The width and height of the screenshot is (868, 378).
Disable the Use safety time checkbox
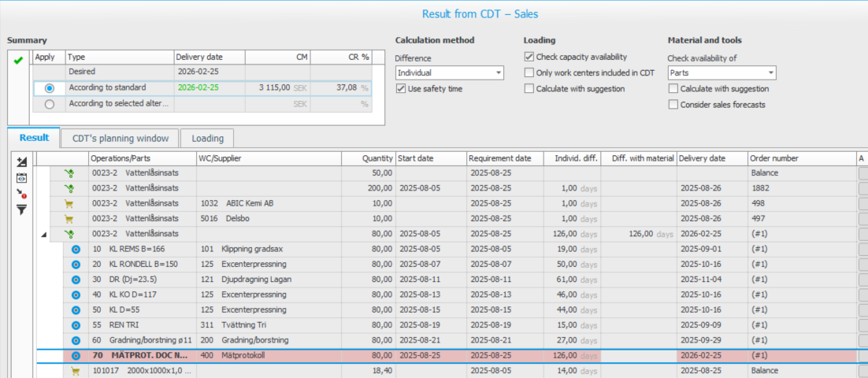pyautogui.click(x=401, y=89)
